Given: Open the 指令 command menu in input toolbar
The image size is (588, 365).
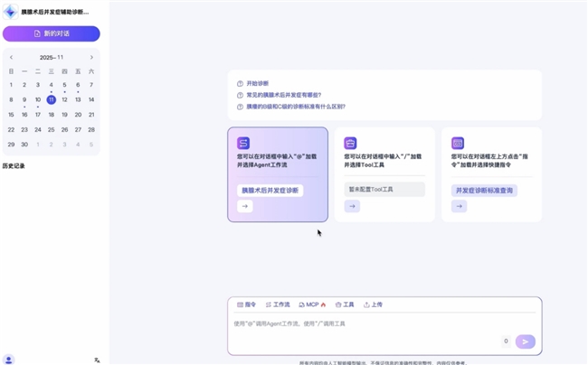Looking at the screenshot, I should pyautogui.click(x=246, y=305).
